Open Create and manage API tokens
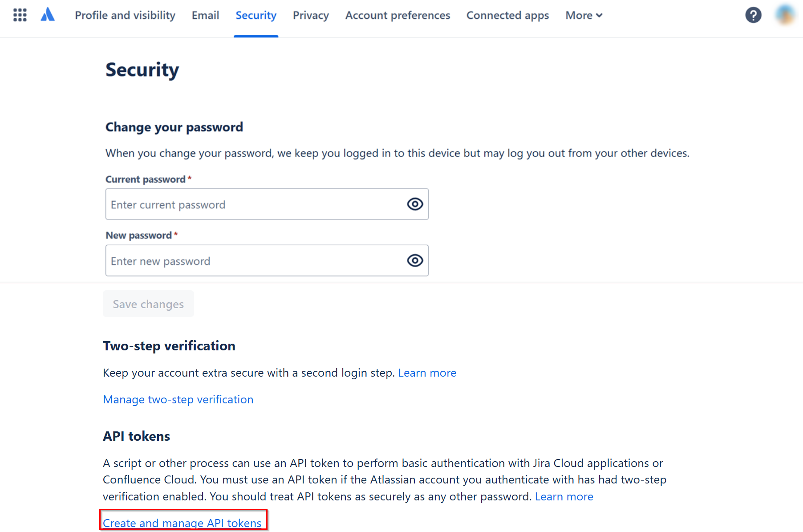Image resolution: width=803 pixels, height=532 pixels. (x=182, y=523)
